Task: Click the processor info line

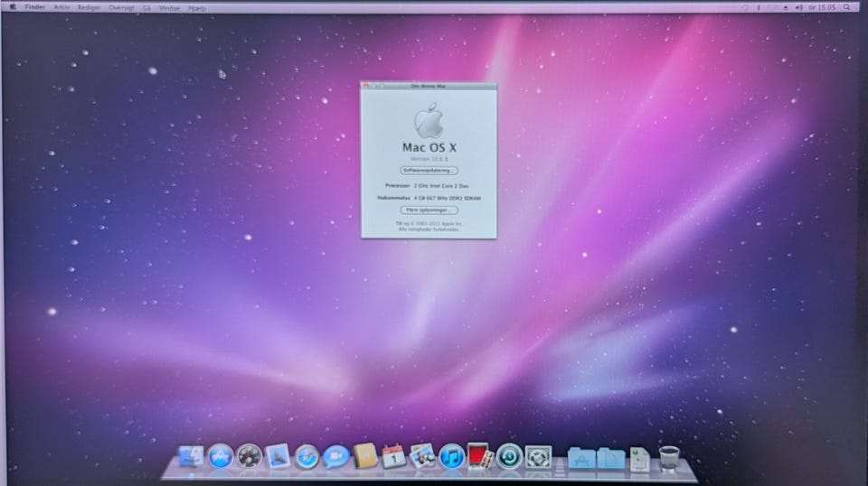Action: coord(427,186)
